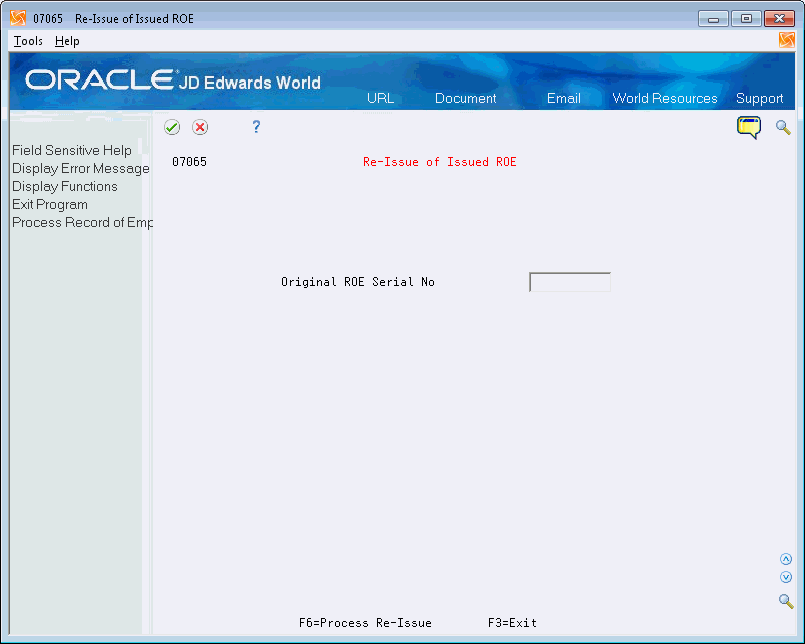The image size is (805, 644).
Task: Click the application icon in title bar
Action: click(x=18, y=18)
